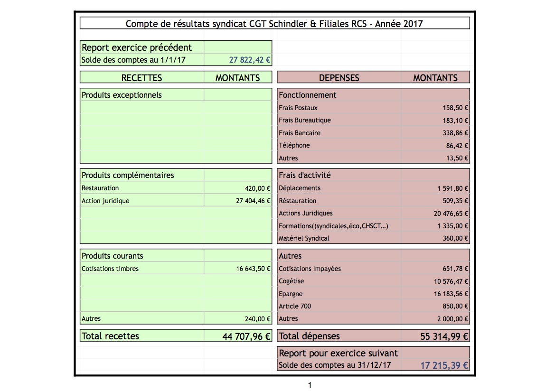Click 'Solde des comptes au 1/1/17' label

coord(133,60)
